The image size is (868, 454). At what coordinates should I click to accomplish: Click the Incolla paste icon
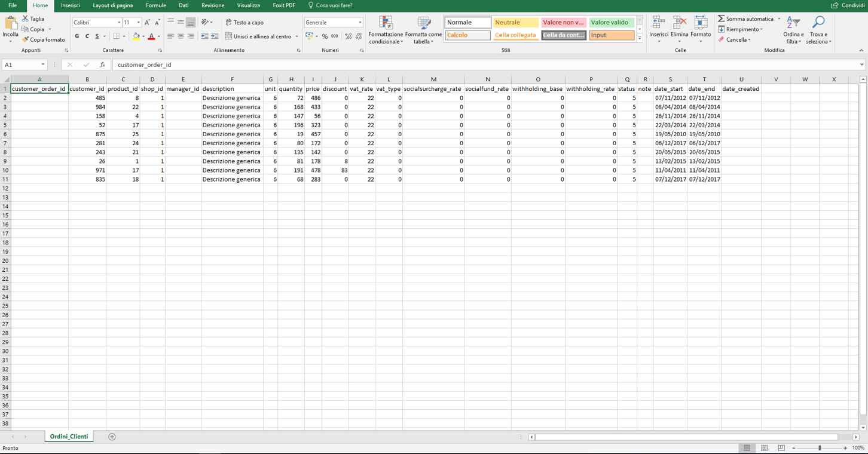point(11,24)
